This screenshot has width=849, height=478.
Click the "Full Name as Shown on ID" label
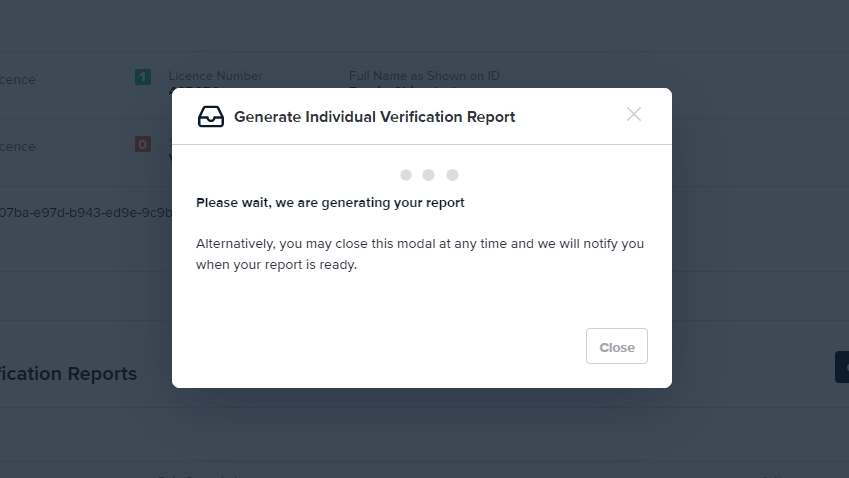click(424, 76)
